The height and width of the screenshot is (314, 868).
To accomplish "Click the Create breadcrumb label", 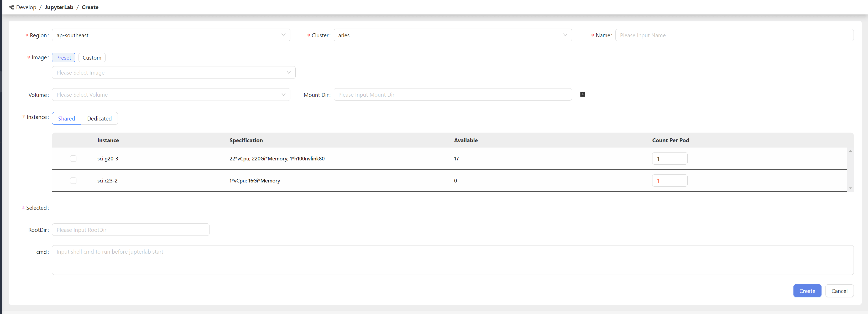I will 90,7.
